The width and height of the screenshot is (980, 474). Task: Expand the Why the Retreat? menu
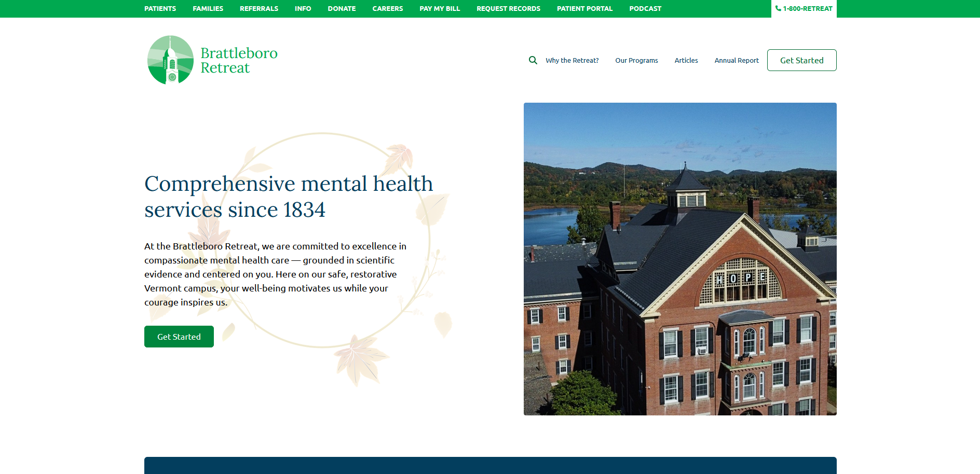pos(572,61)
